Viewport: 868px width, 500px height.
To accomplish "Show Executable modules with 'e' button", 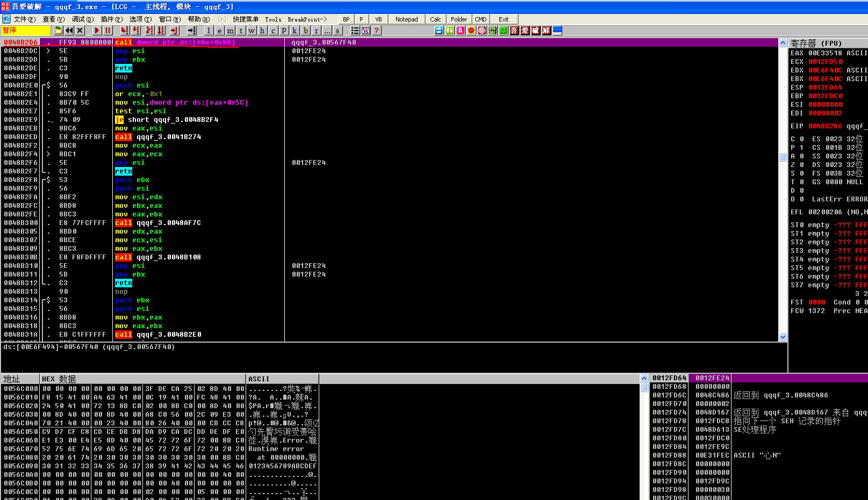I will coord(219,31).
